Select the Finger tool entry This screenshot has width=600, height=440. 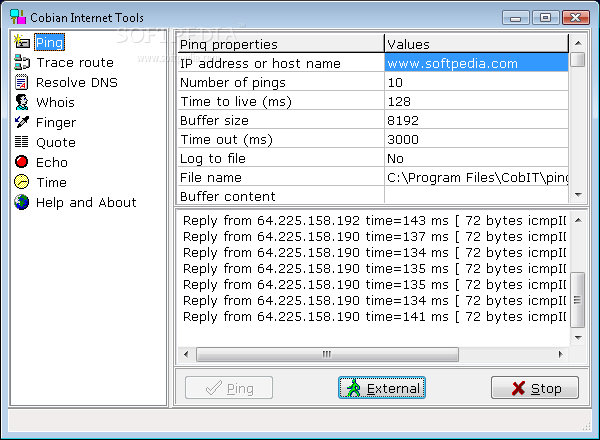tap(56, 122)
